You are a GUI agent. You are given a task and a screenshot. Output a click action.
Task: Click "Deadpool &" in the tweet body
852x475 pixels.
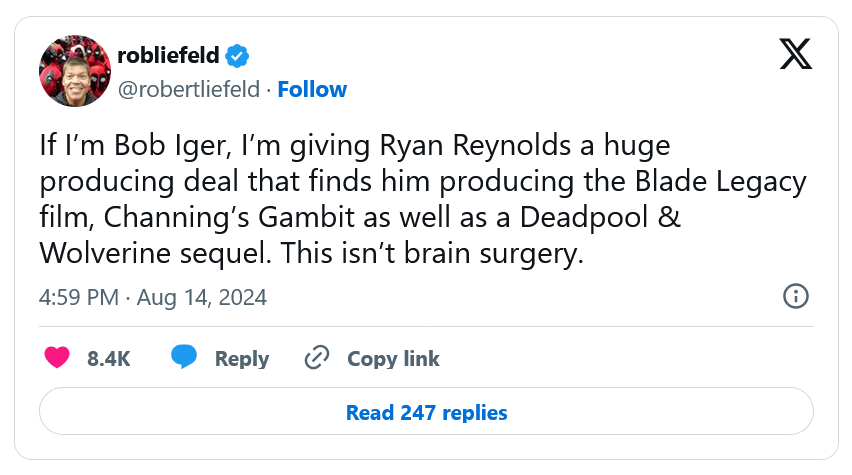[x=600, y=217]
